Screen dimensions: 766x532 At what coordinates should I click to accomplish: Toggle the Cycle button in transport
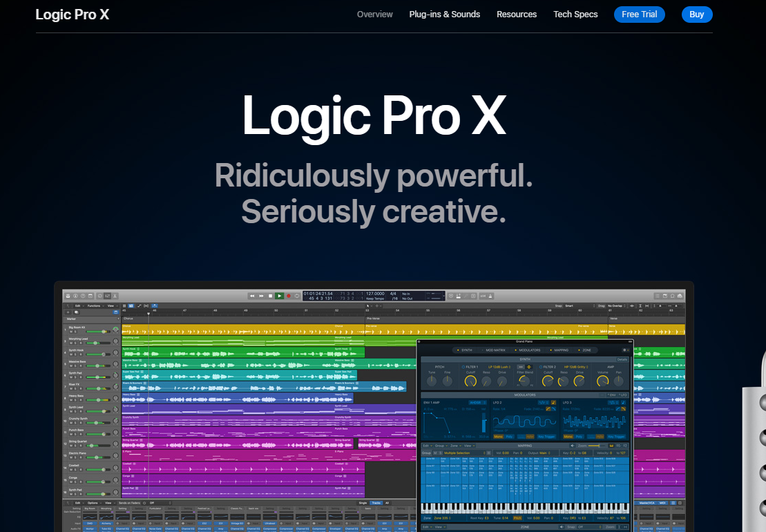point(297,296)
